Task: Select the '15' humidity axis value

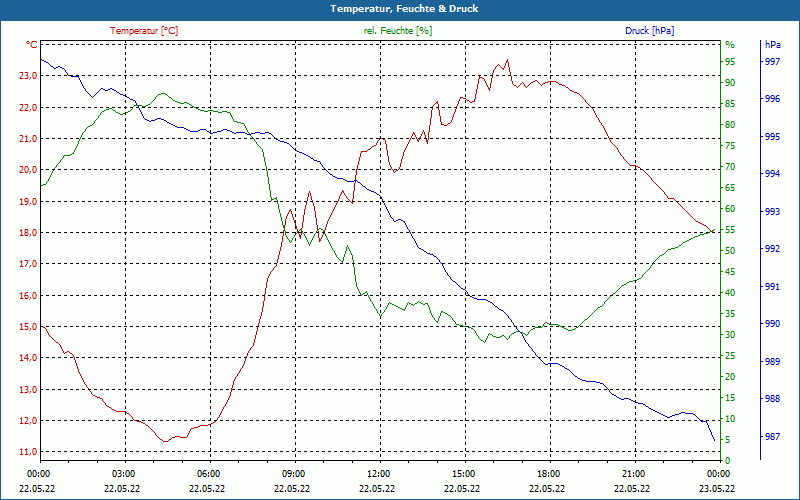Action: (730, 398)
